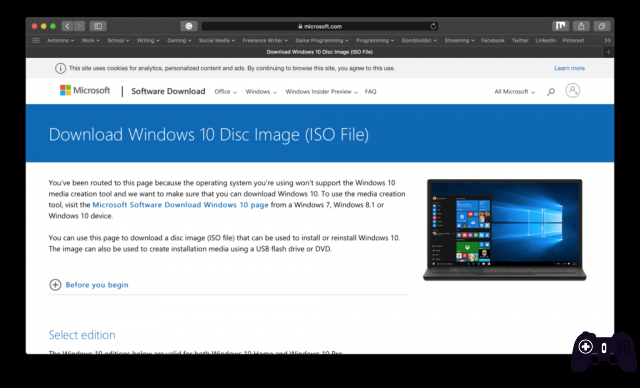Open the account sign-in avatar icon
640x388 pixels.
coord(573,91)
